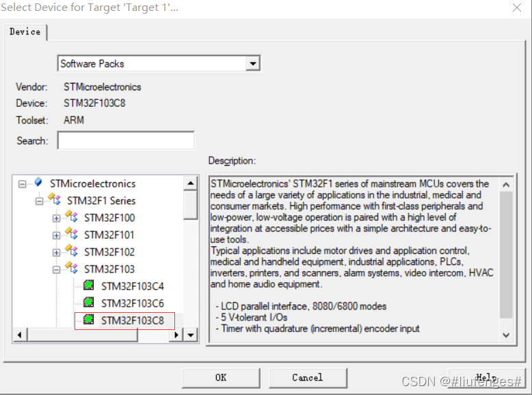Collapse the STMicroelectronics tree node
Viewport: 532px width, 395px height.
(x=22, y=184)
